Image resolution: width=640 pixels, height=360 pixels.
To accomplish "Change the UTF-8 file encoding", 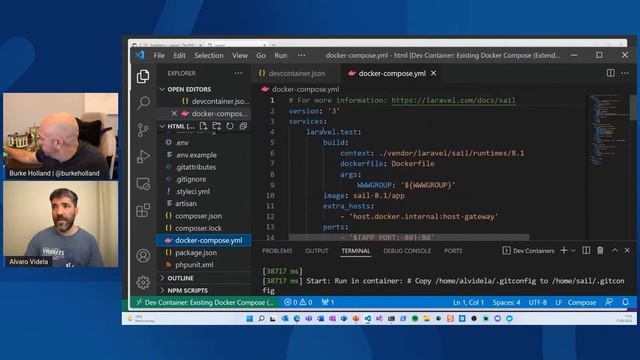I will tap(538, 302).
